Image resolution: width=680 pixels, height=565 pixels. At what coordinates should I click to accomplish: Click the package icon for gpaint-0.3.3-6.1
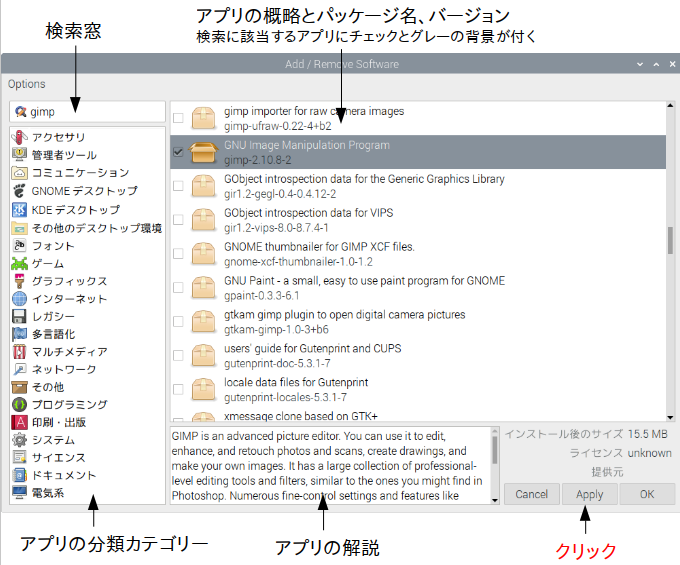click(x=203, y=288)
